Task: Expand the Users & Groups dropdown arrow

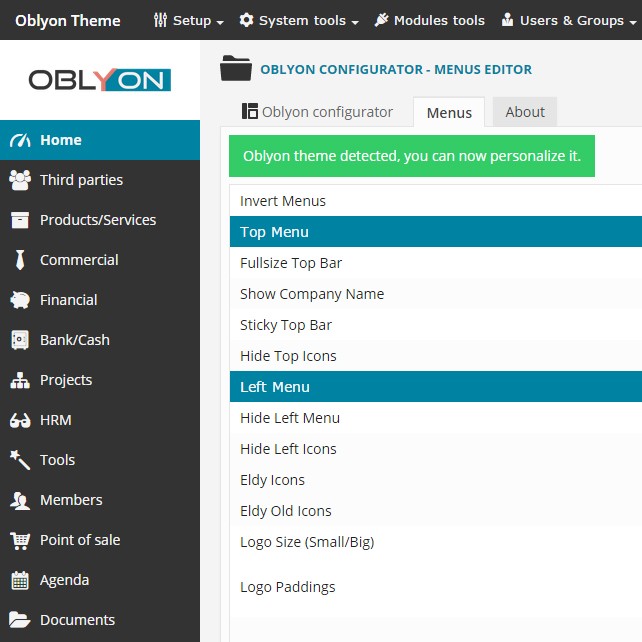Action: pos(633,23)
